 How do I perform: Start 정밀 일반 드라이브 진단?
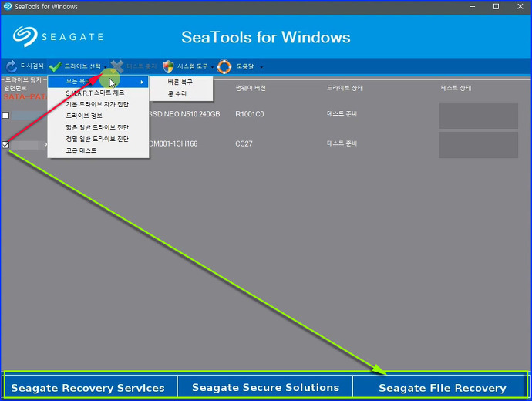97,139
